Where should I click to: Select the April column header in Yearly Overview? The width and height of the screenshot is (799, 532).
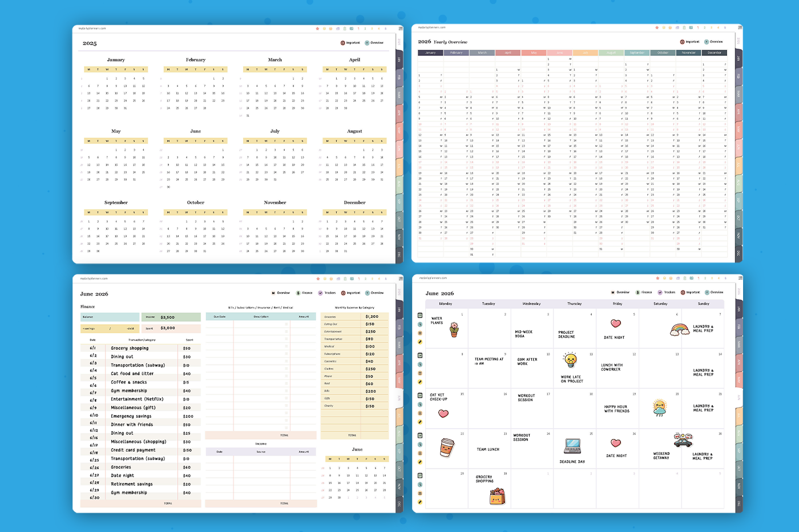[508, 53]
